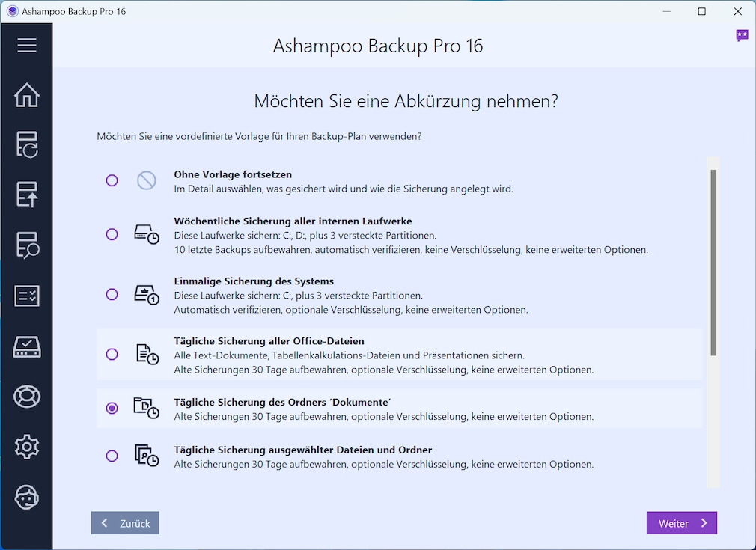This screenshot has width=756, height=550.
Task: Click the drive check sidebar icon
Action: 27,346
